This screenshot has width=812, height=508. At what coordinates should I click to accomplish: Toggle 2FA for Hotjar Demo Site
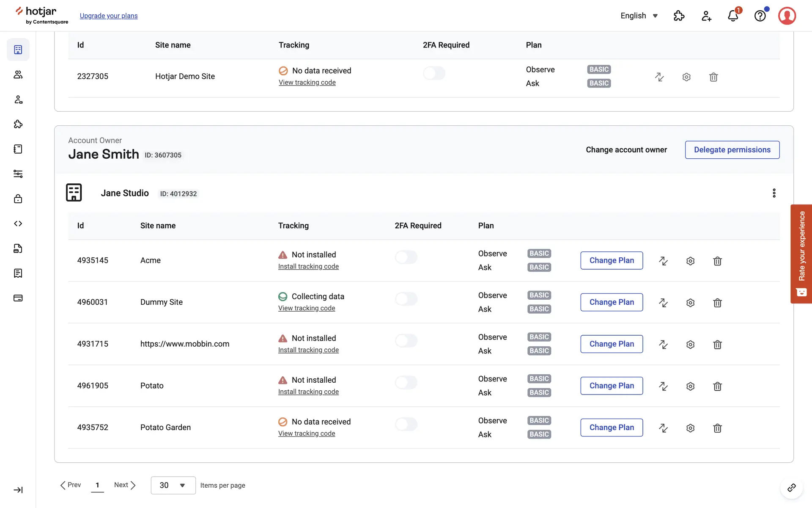[x=434, y=73]
